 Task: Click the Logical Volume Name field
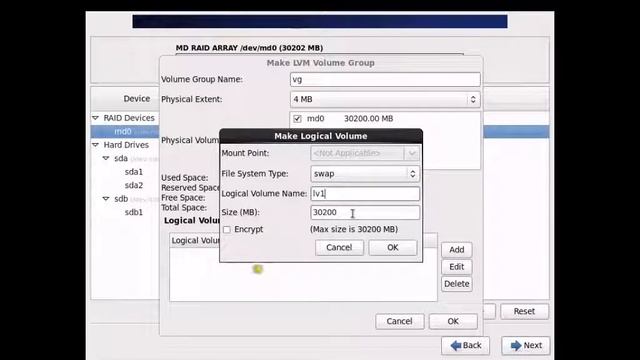point(365,193)
